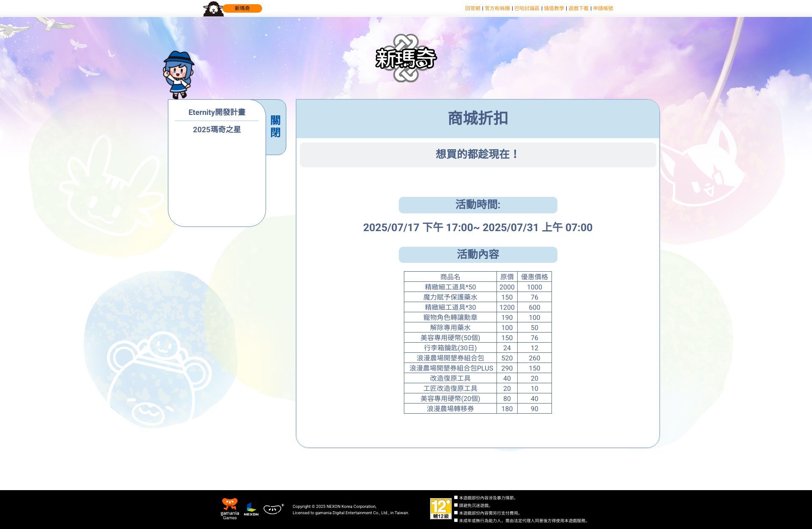Click the 魔力賦予保護藥水 cell
This screenshot has height=529, width=812.
click(450, 297)
